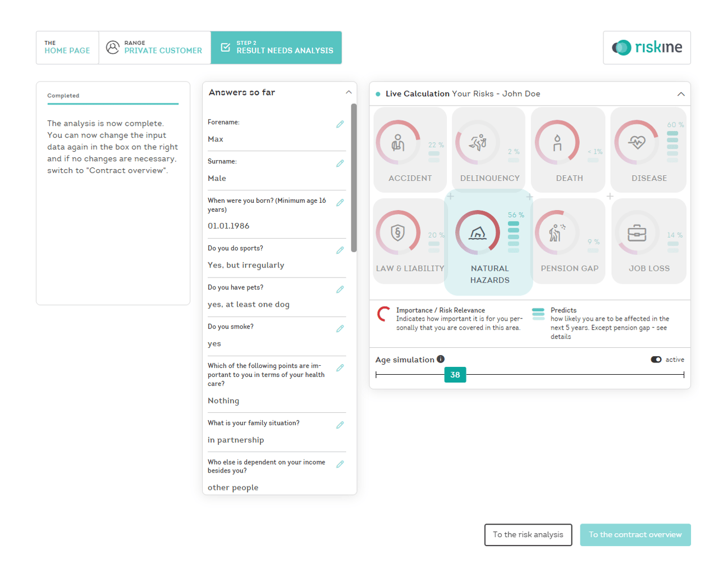This screenshot has width=728, height=582.
Task: Click the private customer user icon
Action: (113, 47)
